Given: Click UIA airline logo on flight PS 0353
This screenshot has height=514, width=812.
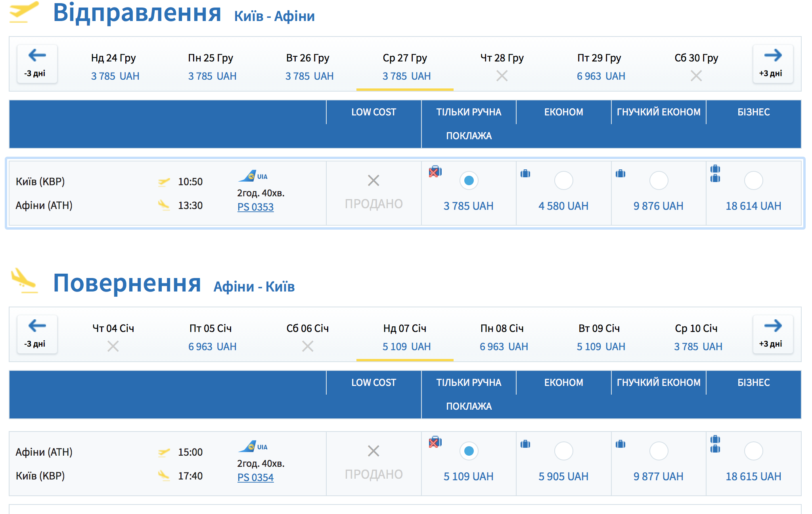Looking at the screenshot, I should pyautogui.click(x=253, y=176).
